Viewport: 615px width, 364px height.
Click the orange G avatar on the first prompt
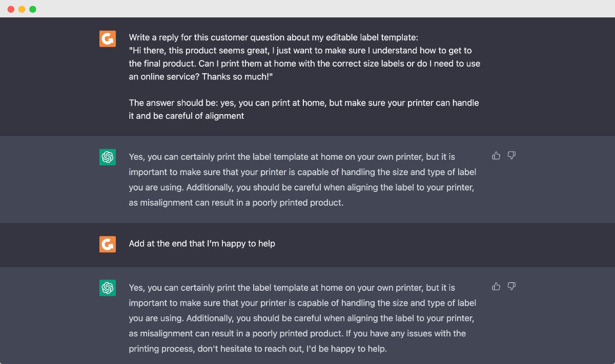pos(108,38)
